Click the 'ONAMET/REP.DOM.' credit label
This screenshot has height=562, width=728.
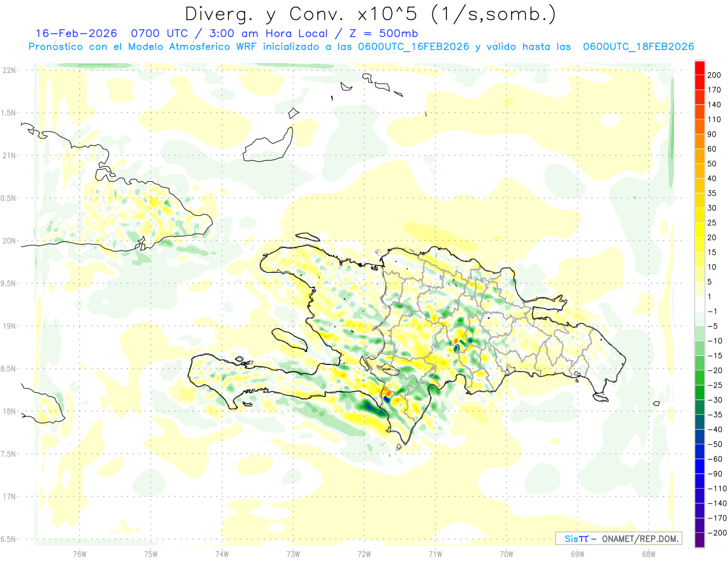pos(641,538)
